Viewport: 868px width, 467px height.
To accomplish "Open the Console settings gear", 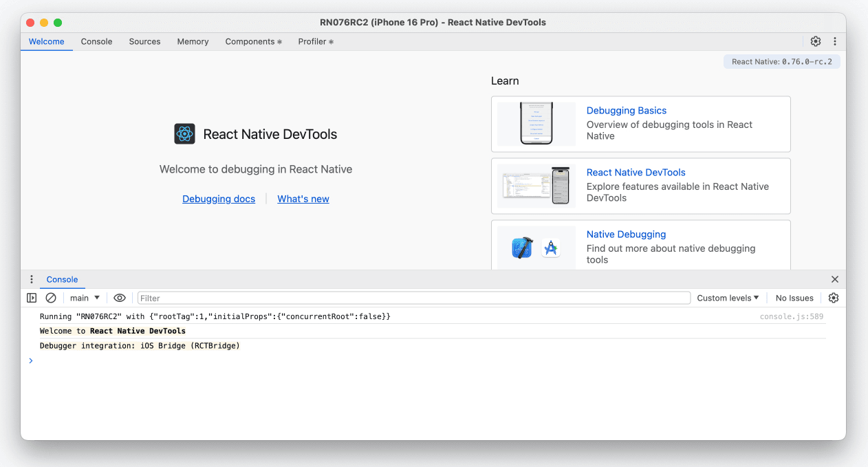I will [x=834, y=298].
